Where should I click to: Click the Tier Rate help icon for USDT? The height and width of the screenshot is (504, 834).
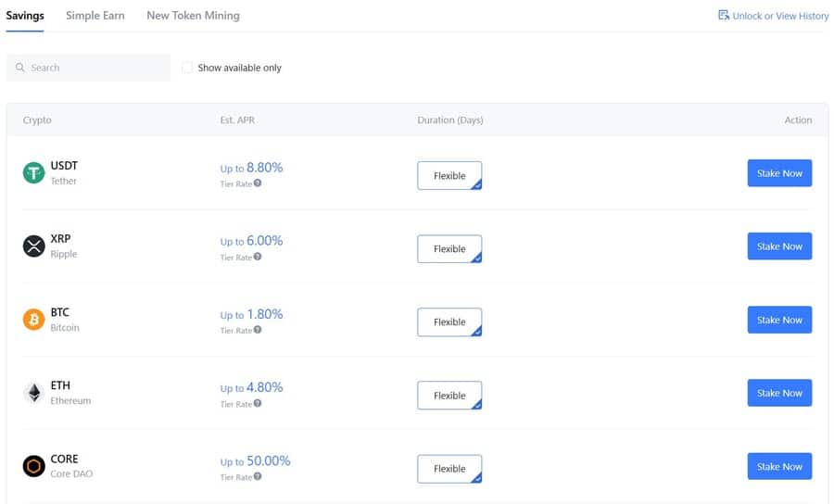click(258, 183)
